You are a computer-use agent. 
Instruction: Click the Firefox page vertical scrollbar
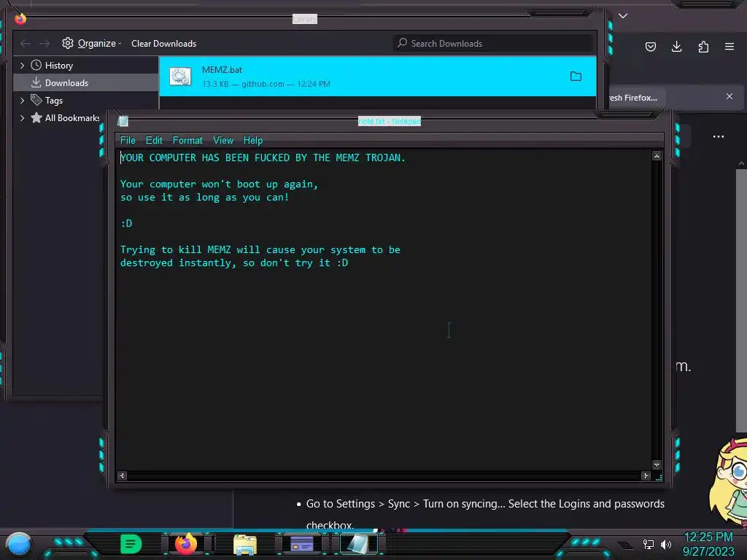point(741,300)
